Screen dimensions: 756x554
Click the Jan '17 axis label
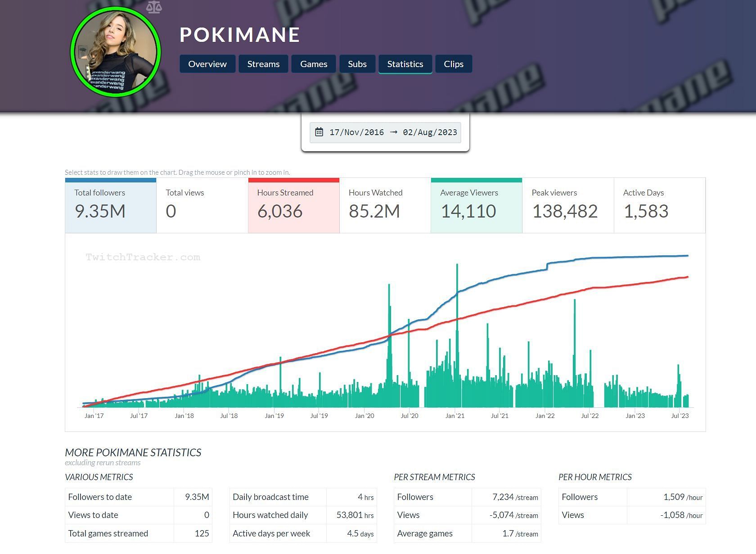point(94,416)
